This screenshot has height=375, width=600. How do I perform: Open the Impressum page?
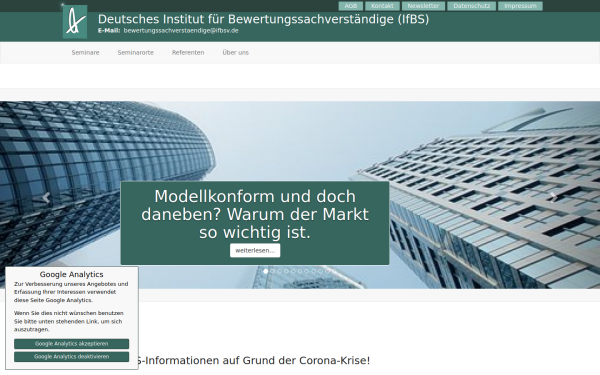[520, 6]
